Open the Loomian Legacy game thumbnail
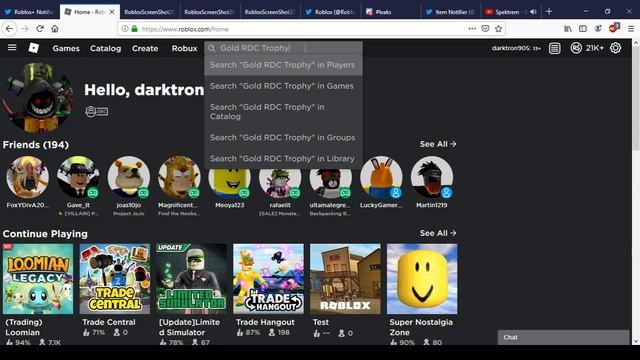Image resolution: width=640 pixels, height=360 pixels. pos(38,279)
